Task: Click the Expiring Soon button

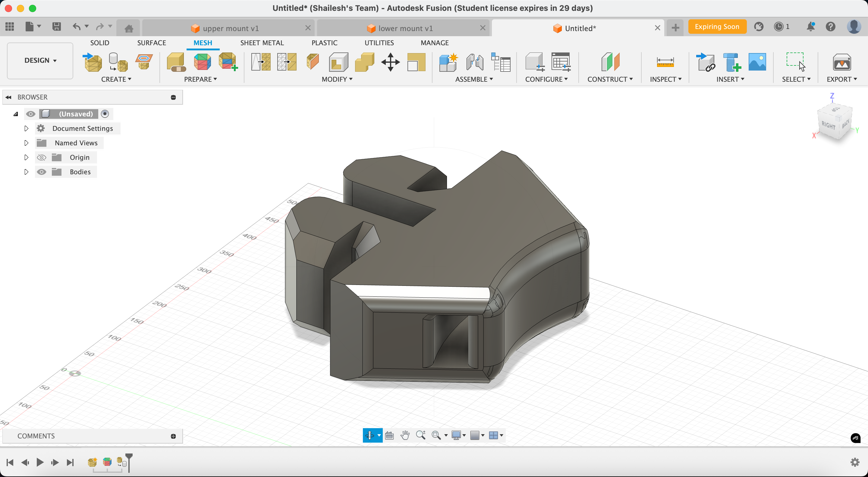Action: 717,27
